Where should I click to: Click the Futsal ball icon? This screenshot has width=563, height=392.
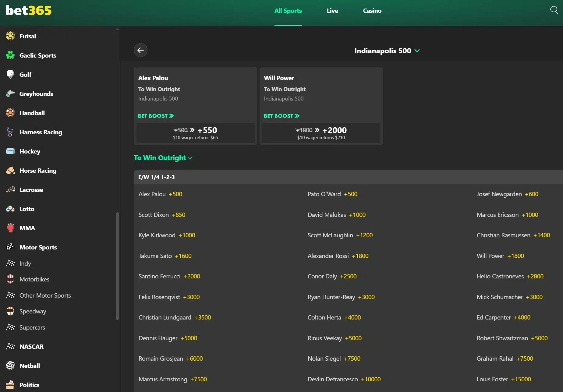click(10, 36)
